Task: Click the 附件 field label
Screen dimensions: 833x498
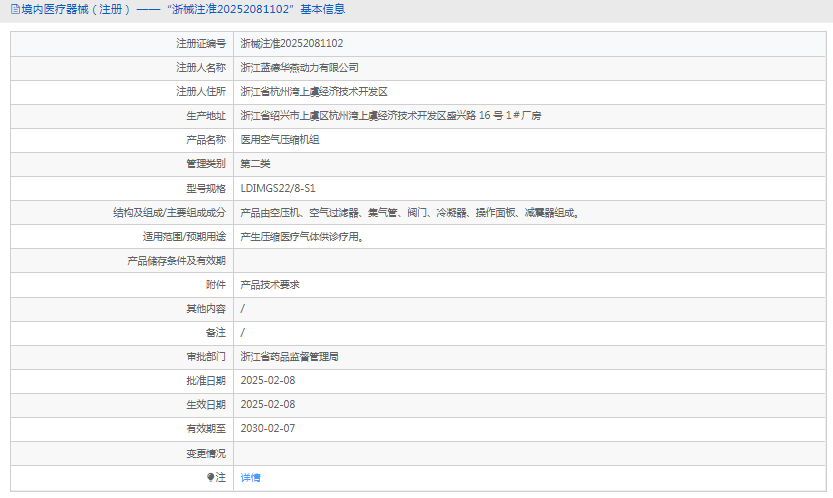Action: pos(216,285)
